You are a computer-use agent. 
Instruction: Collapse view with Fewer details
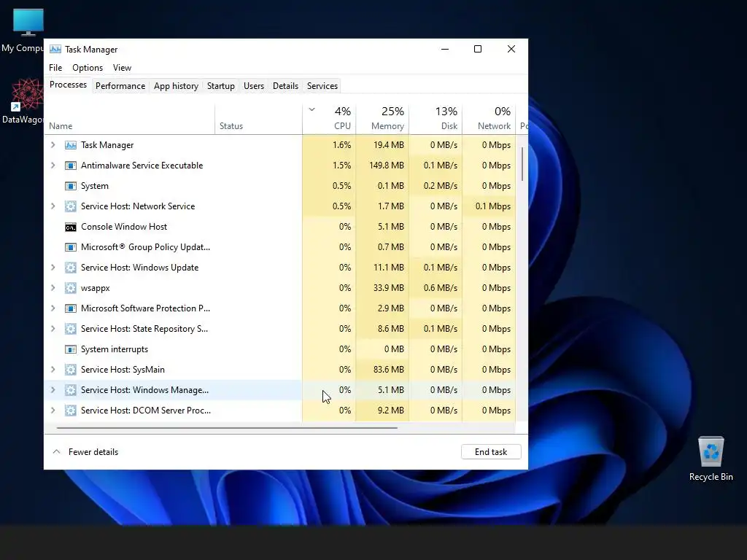click(x=85, y=452)
